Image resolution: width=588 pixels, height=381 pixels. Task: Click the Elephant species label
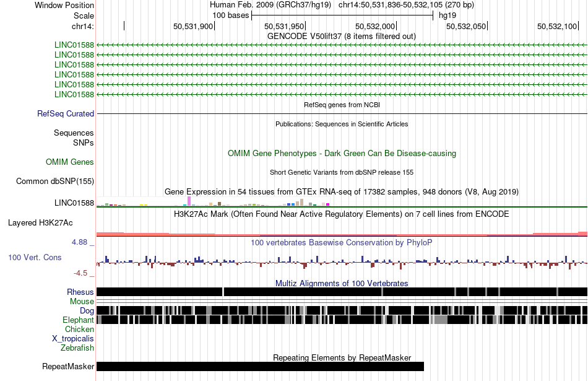(78, 320)
